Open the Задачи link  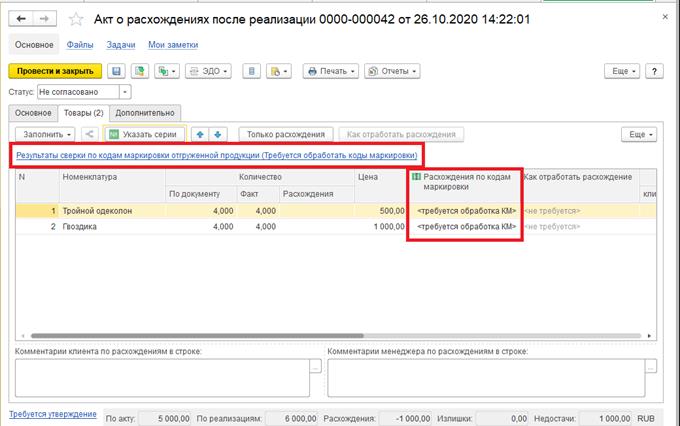point(121,45)
